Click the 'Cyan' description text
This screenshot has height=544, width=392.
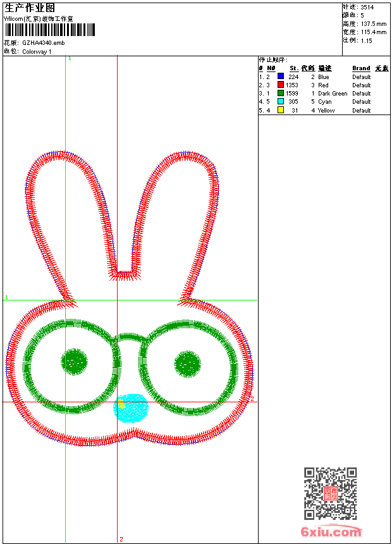tap(325, 102)
